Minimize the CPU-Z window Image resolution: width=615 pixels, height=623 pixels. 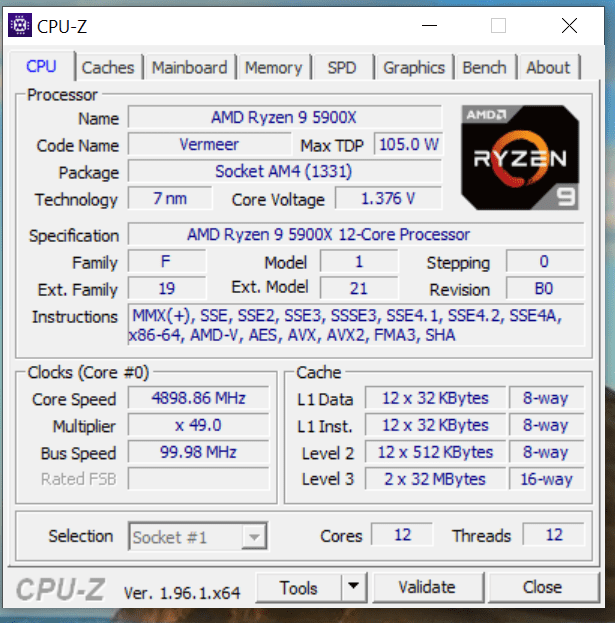pos(429,26)
